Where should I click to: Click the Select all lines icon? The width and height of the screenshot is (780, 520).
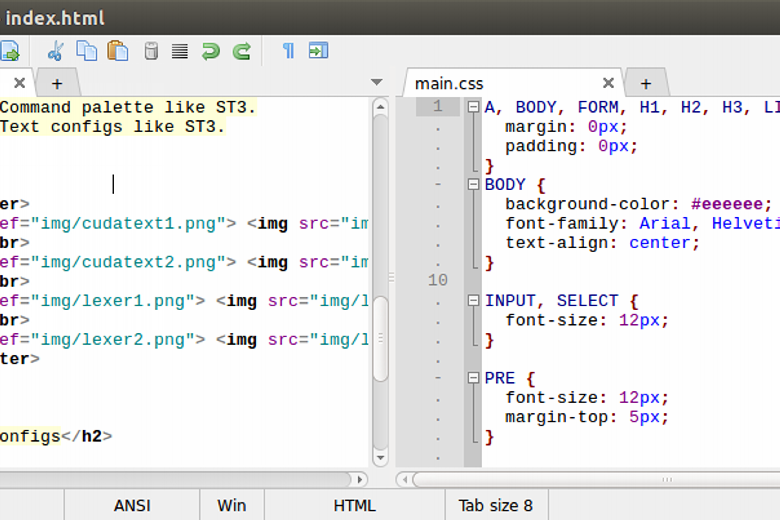point(180,51)
